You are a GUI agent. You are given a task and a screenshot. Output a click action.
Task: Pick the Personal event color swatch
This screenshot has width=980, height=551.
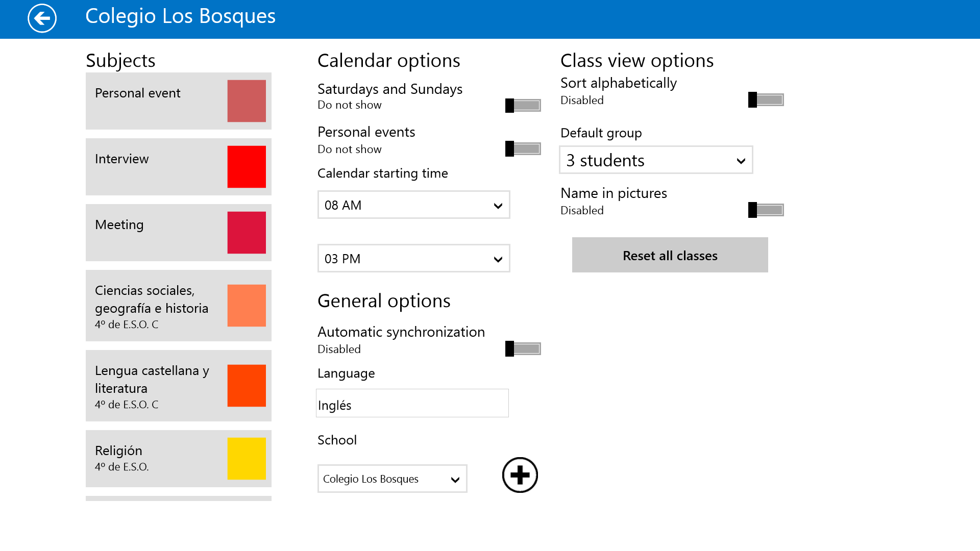[247, 101]
